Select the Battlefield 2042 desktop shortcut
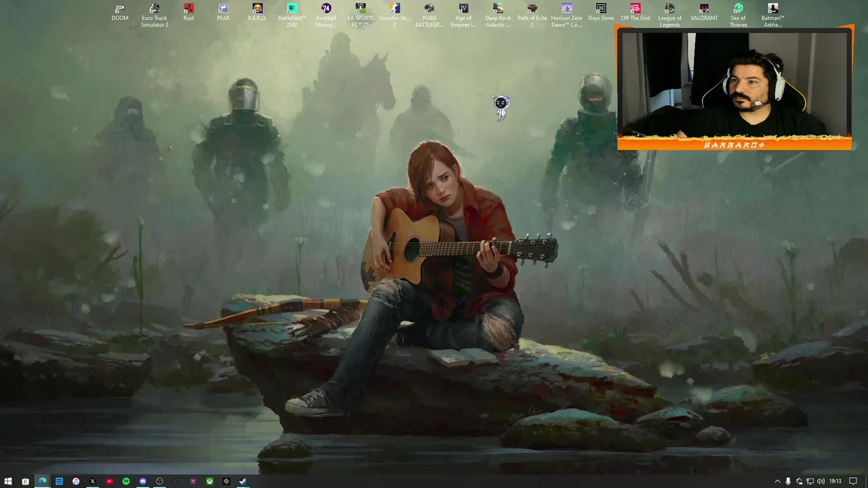The width and height of the screenshot is (868, 488). pyautogui.click(x=292, y=15)
